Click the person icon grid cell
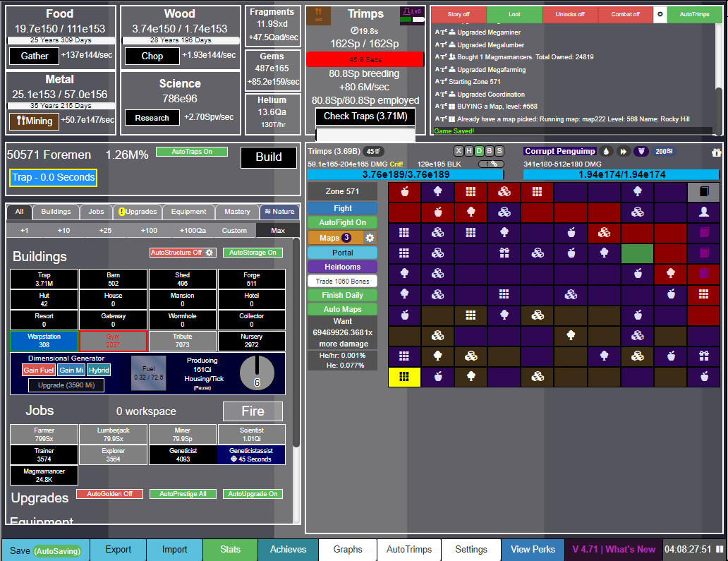The height and width of the screenshot is (561, 728). pyautogui.click(x=704, y=212)
